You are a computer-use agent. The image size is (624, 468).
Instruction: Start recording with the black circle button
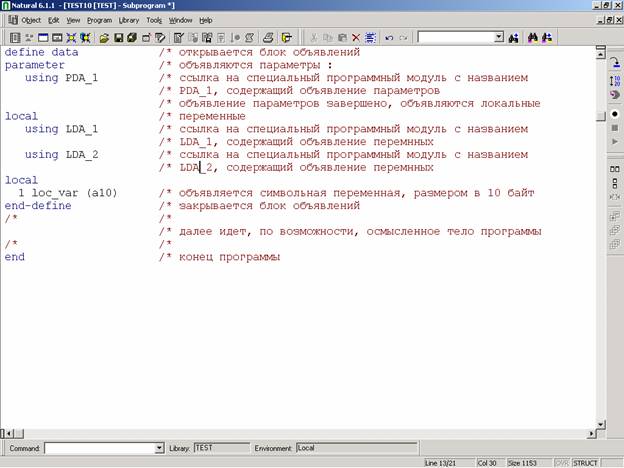[614, 114]
